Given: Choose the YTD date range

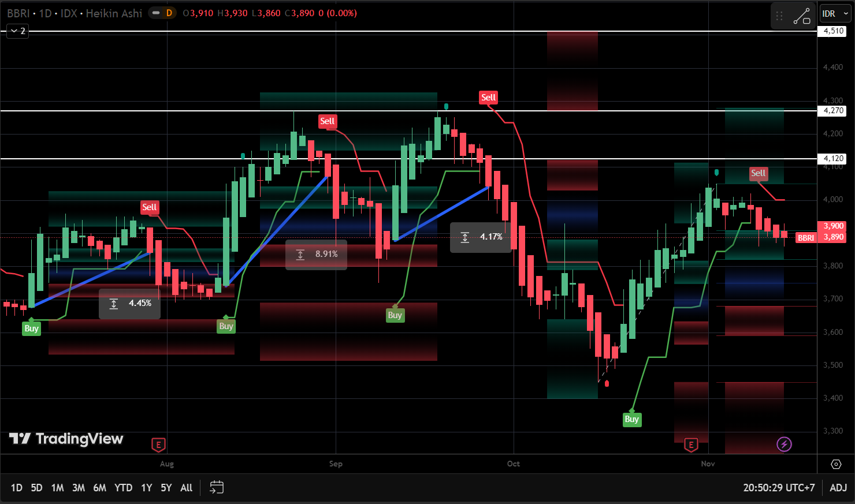Looking at the screenshot, I should pos(123,488).
